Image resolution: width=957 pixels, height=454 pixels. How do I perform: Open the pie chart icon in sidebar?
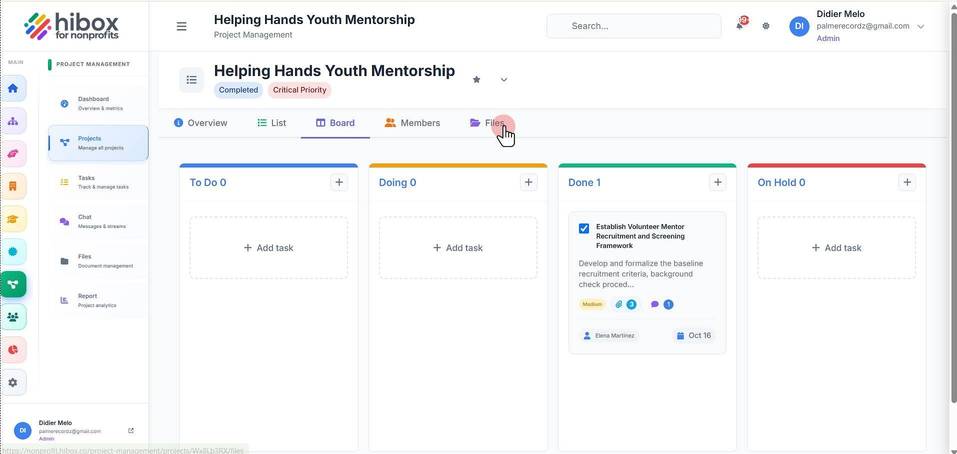13,350
